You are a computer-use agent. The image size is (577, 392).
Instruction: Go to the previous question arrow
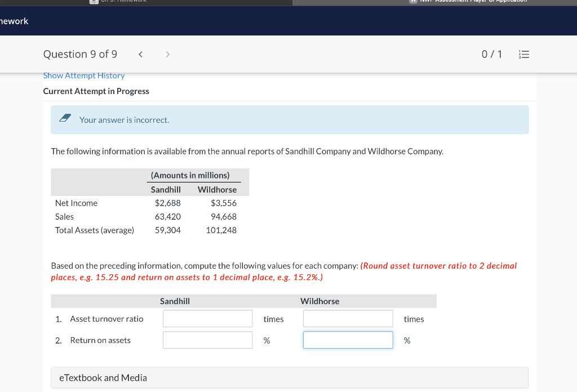coord(140,55)
